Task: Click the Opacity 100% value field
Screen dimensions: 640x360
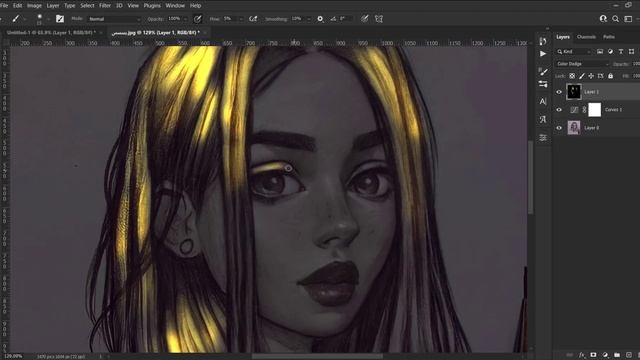Action: pos(174,19)
